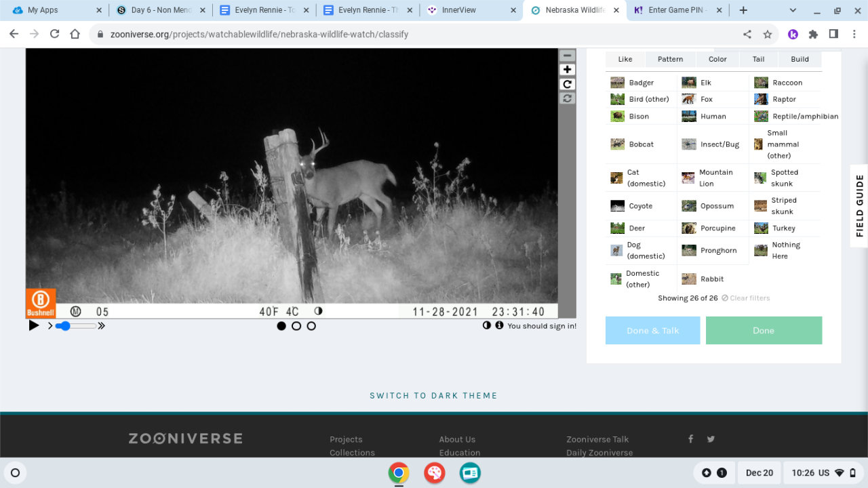
Task: Select the Bird (other) option
Action: click(x=642, y=99)
